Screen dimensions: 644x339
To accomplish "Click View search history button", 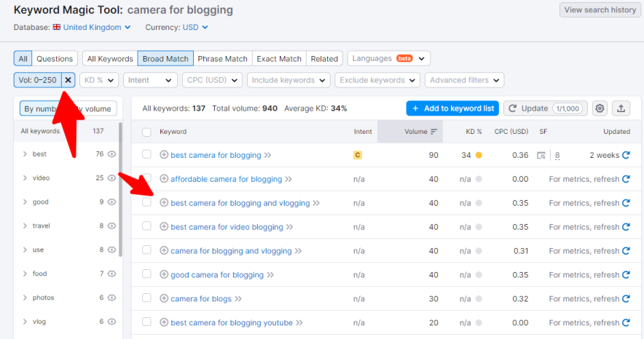I will [x=600, y=10].
